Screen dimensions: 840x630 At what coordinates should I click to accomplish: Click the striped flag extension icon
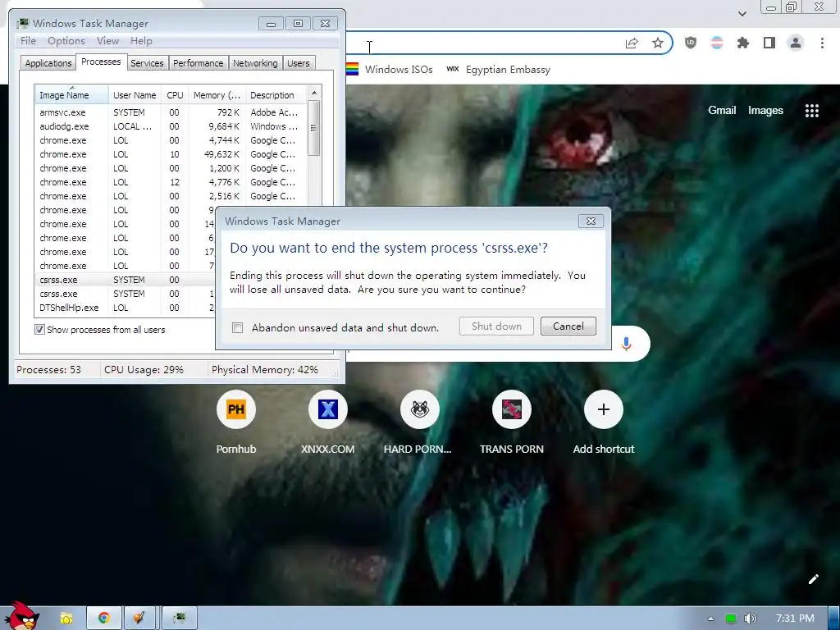[x=717, y=43]
